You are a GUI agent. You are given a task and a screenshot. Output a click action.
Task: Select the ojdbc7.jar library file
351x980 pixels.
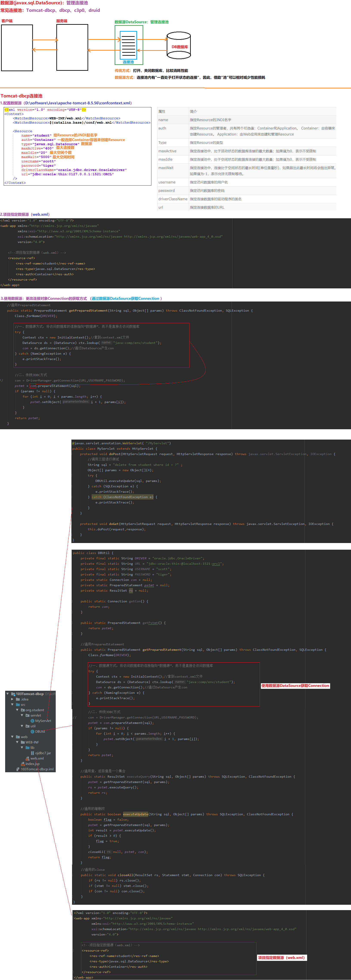(43, 753)
